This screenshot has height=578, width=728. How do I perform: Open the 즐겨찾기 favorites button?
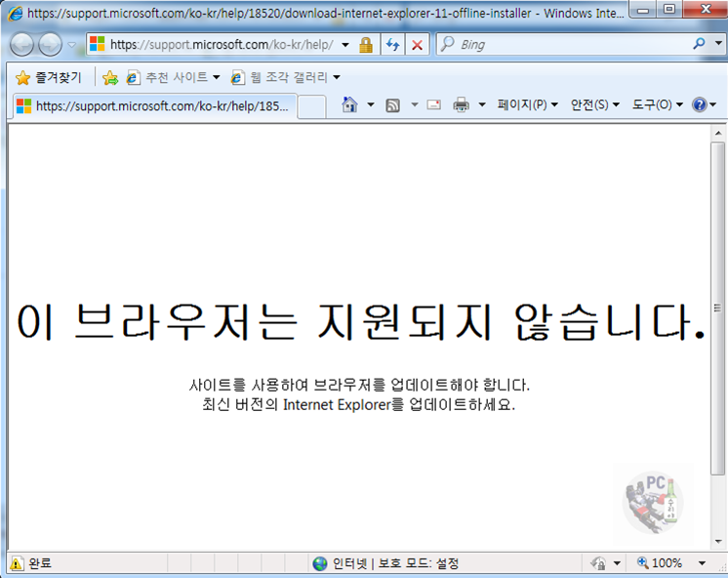48,77
